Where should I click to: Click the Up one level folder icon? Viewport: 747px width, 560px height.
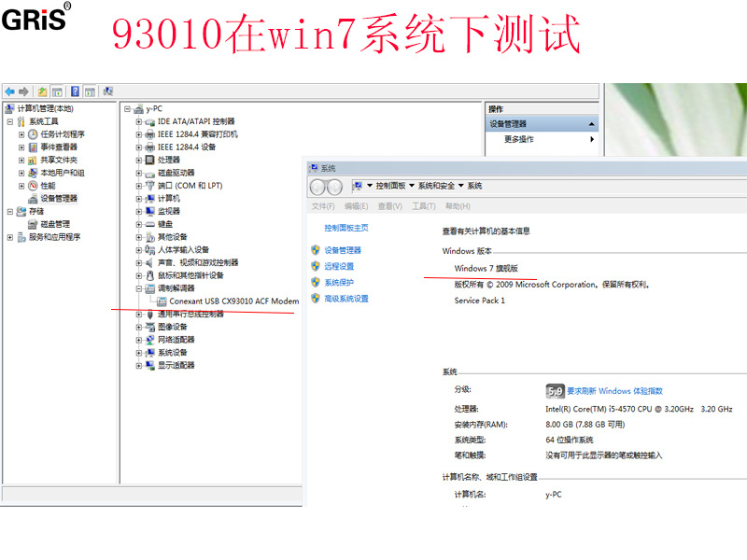tap(42, 91)
